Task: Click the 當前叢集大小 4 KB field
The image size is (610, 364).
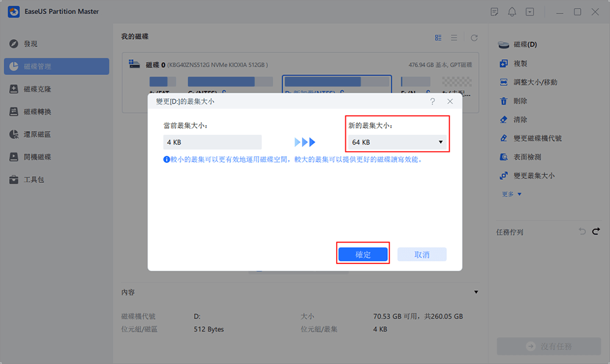Action: coord(212,142)
